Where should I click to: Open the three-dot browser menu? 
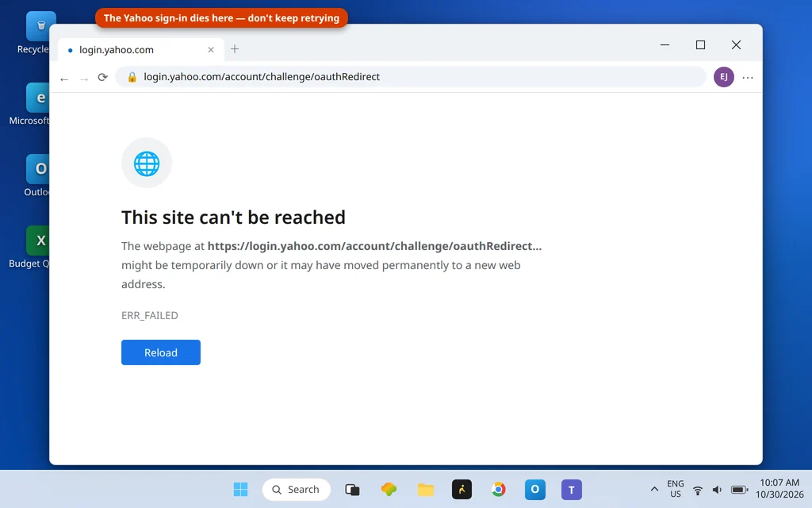tap(747, 78)
